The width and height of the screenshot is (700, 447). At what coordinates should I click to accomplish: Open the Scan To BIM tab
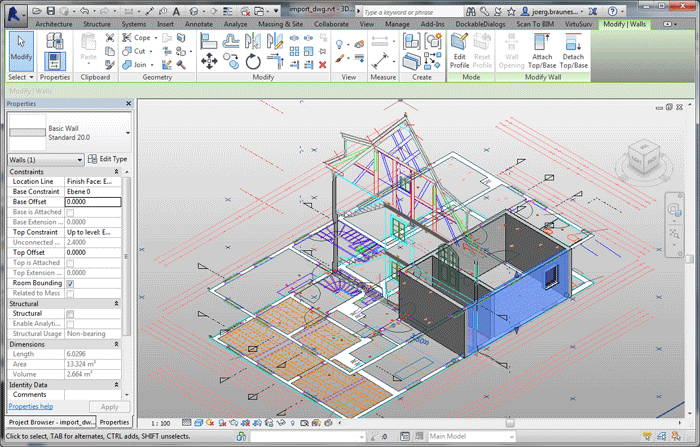click(535, 24)
